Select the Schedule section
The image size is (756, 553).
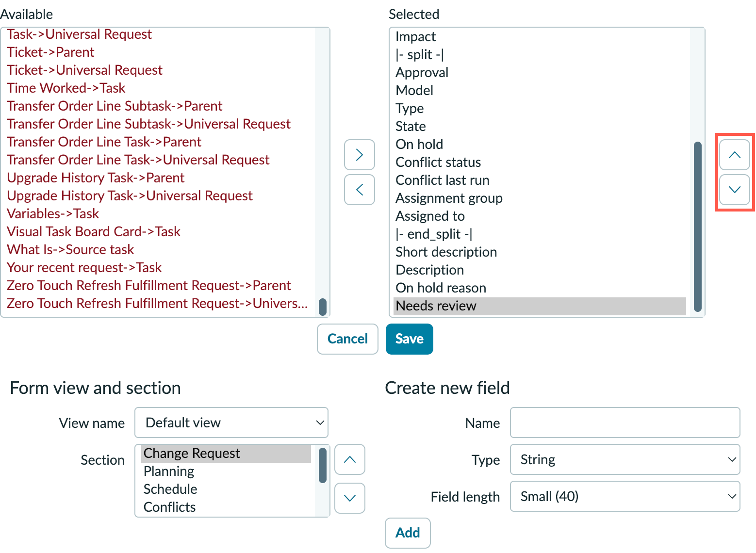[x=226, y=489]
